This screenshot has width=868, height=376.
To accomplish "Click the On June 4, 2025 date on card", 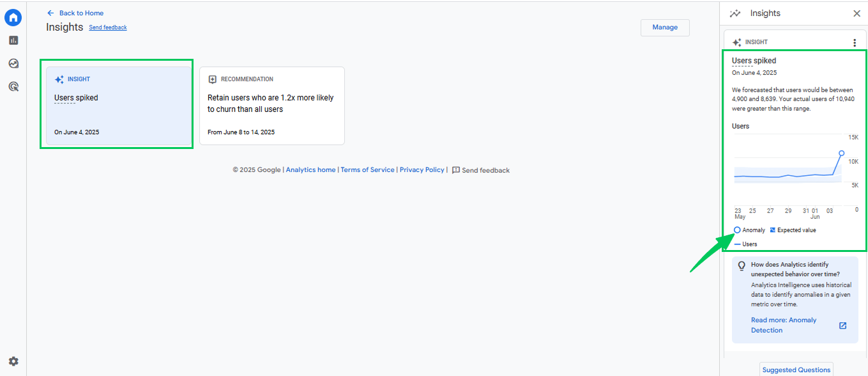I will coord(77,132).
